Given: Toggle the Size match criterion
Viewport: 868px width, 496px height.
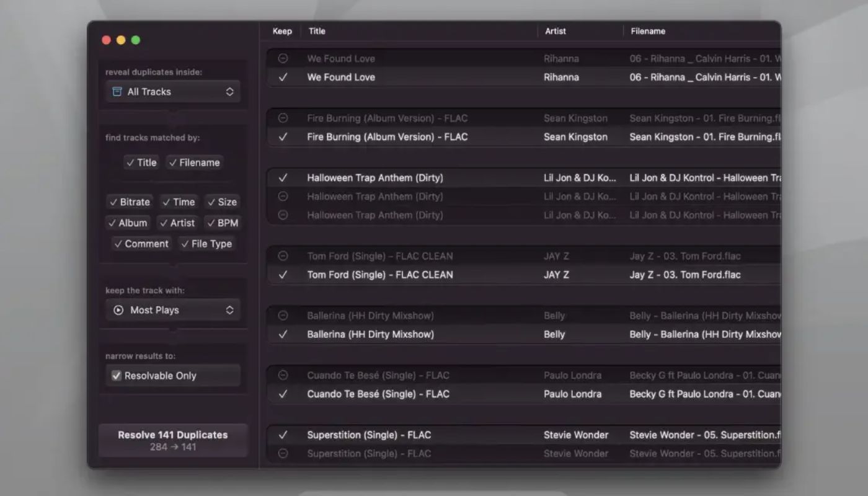Looking at the screenshot, I should click(x=222, y=202).
